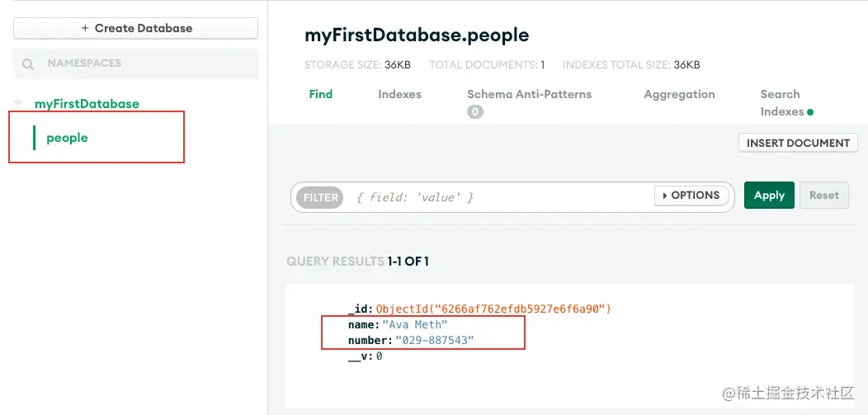Switch to the Indexes tab
This screenshot has width=868, height=415.
tap(399, 94)
